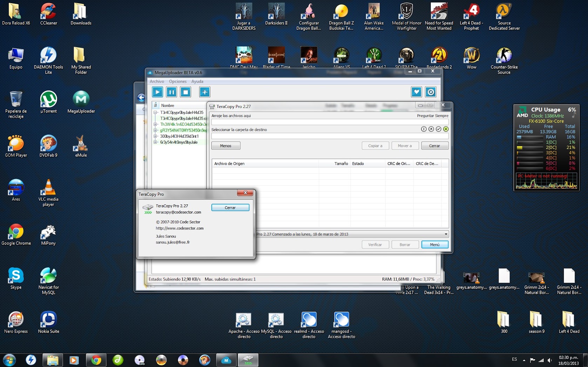The width and height of the screenshot is (588, 367).
Task: Open the Archivo menu in MegaUploader
Action: coord(157,81)
